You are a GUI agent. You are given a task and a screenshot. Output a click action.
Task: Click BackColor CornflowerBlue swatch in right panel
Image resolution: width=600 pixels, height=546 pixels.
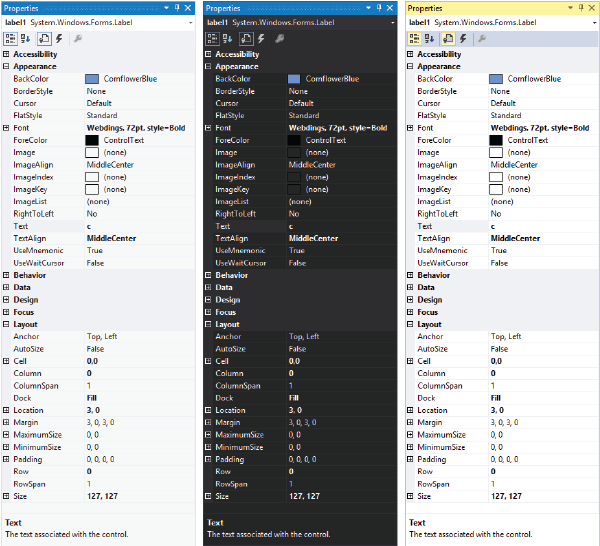click(x=496, y=79)
